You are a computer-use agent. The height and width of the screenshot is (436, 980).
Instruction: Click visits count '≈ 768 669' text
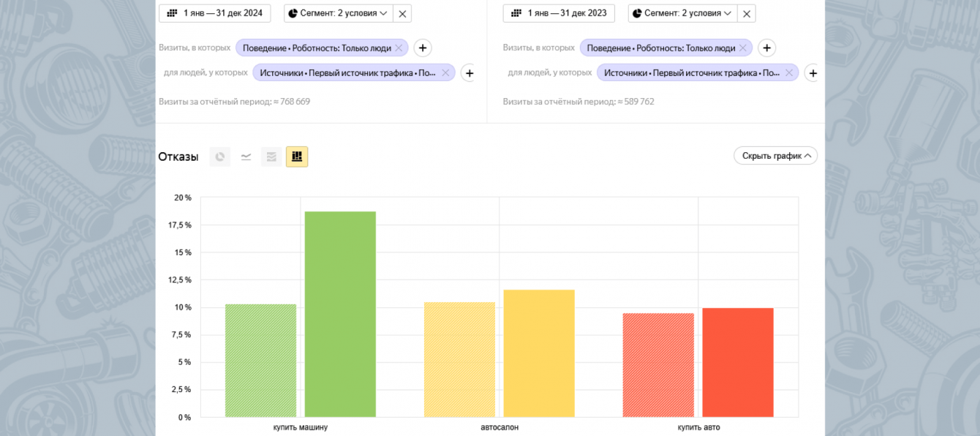(x=292, y=102)
